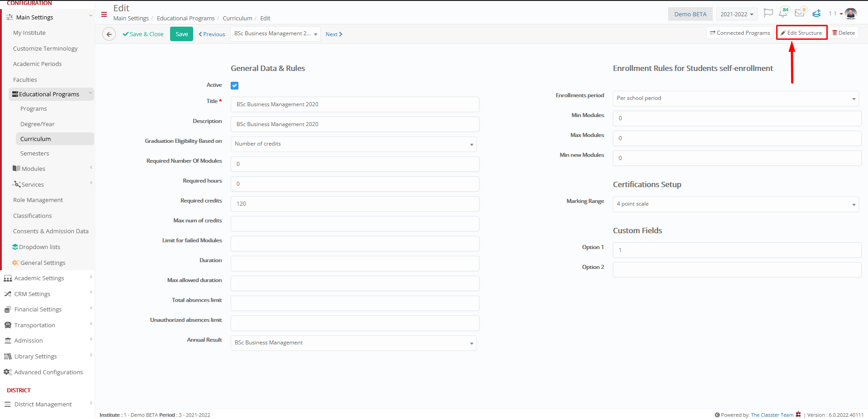The width and height of the screenshot is (868, 419).
Task: Open the 2021-2022 period dropdown
Action: [x=737, y=14]
